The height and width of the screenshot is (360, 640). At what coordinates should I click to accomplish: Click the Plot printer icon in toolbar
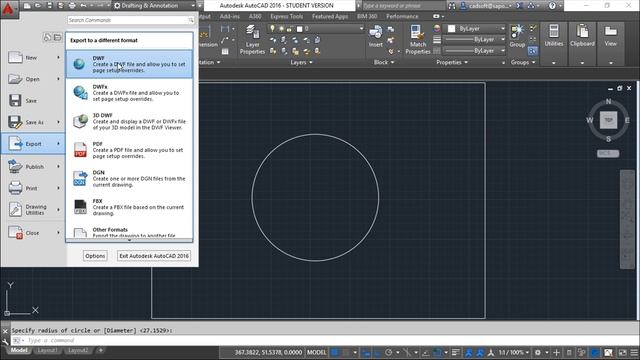pos(72,6)
